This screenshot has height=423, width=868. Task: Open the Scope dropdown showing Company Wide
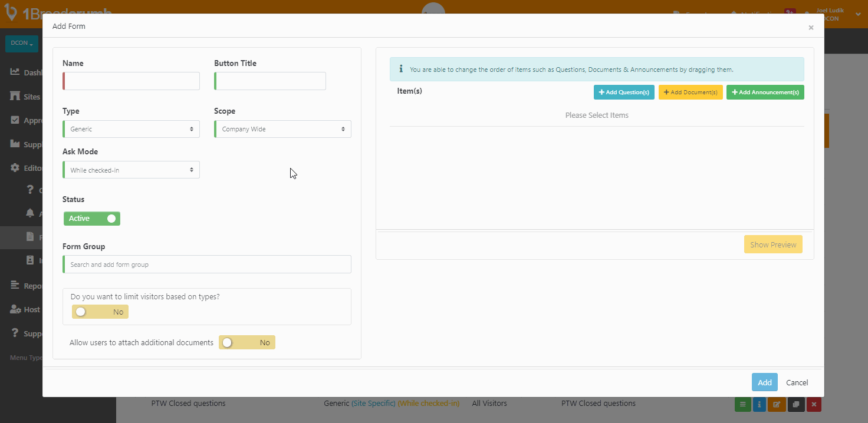(282, 128)
